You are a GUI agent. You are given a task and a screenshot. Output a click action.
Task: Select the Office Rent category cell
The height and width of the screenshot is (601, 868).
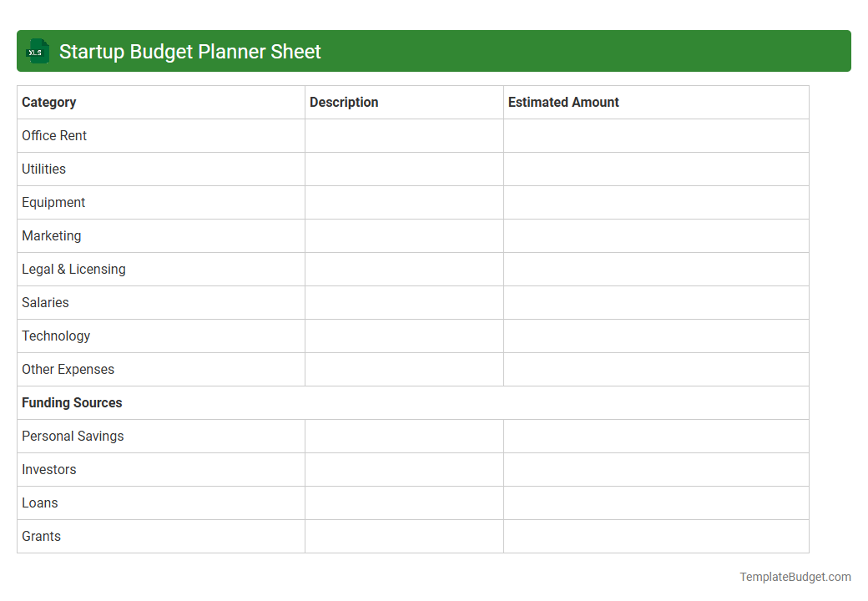pyautogui.click(x=54, y=135)
